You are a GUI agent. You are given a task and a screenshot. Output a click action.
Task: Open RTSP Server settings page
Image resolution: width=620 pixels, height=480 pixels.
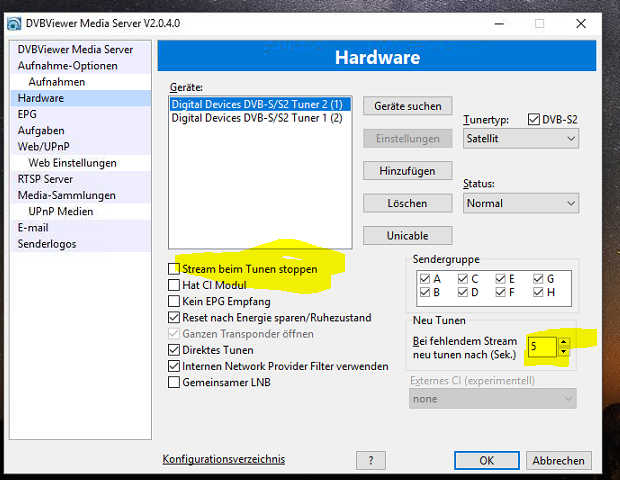pos(80,179)
